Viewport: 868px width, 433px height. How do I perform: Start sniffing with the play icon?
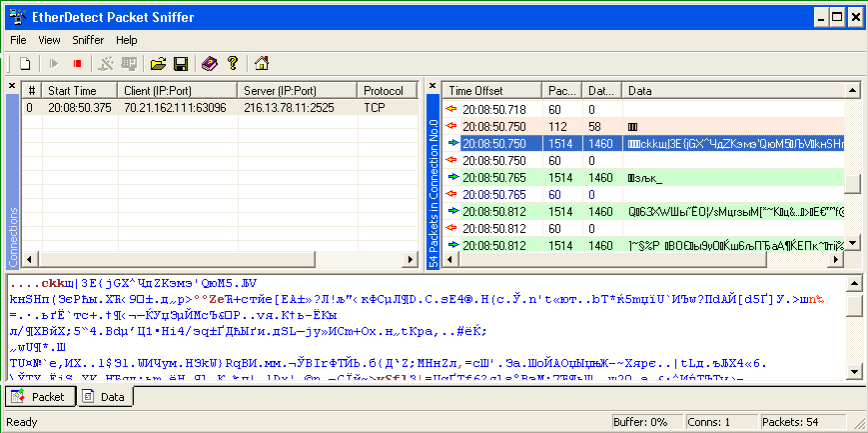pyautogui.click(x=54, y=64)
